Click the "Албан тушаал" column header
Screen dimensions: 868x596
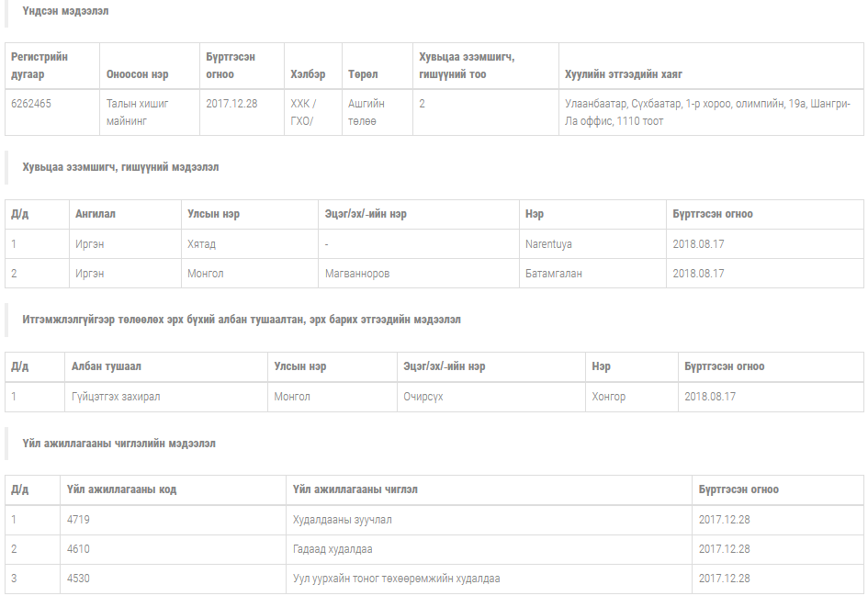[x=107, y=366]
